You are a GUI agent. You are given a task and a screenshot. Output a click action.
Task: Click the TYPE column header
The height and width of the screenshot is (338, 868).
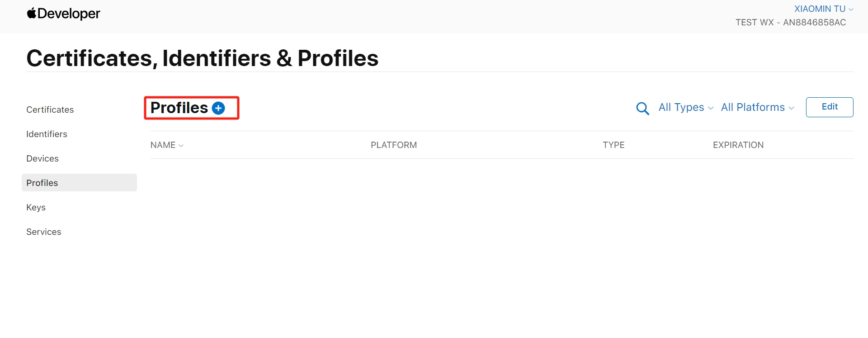(613, 145)
